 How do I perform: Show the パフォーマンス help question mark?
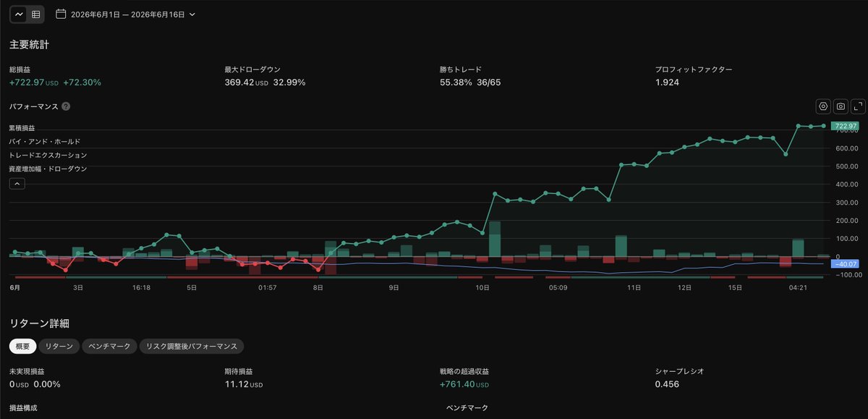click(66, 106)
